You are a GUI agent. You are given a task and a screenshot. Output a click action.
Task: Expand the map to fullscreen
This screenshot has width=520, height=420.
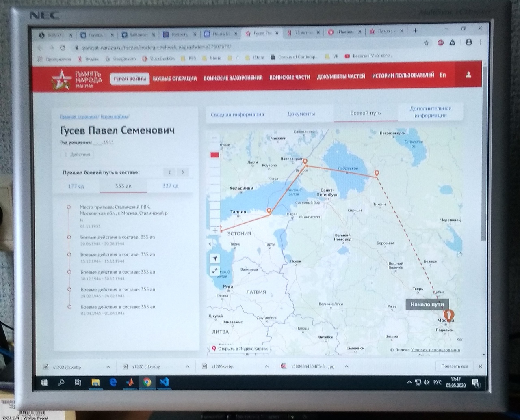215,271
